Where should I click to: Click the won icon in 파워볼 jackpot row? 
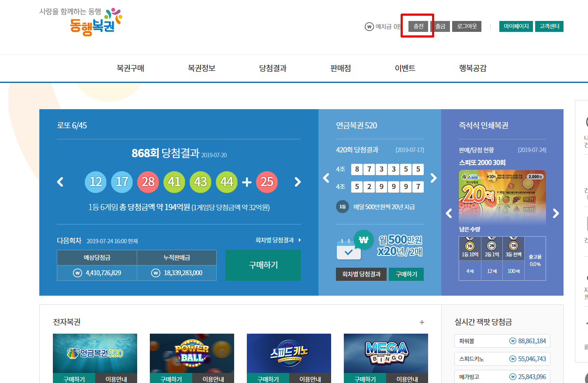(x=513, y=341)
